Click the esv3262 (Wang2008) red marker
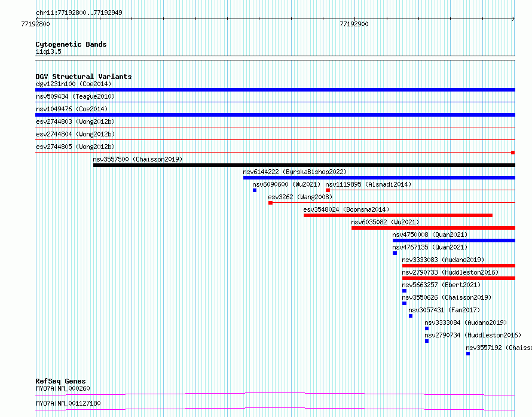 270,203
